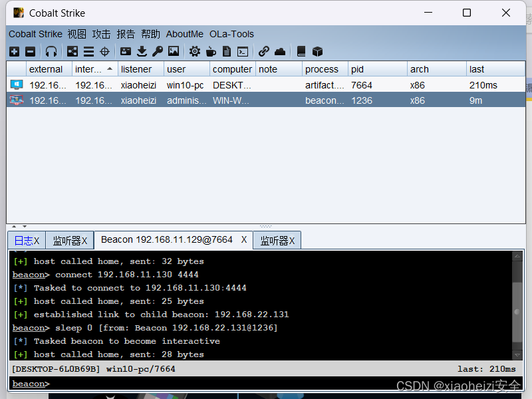Screen dimensions: 532x399
Task: Select the session row with pid 1236
Action: (x=266, y=100)
